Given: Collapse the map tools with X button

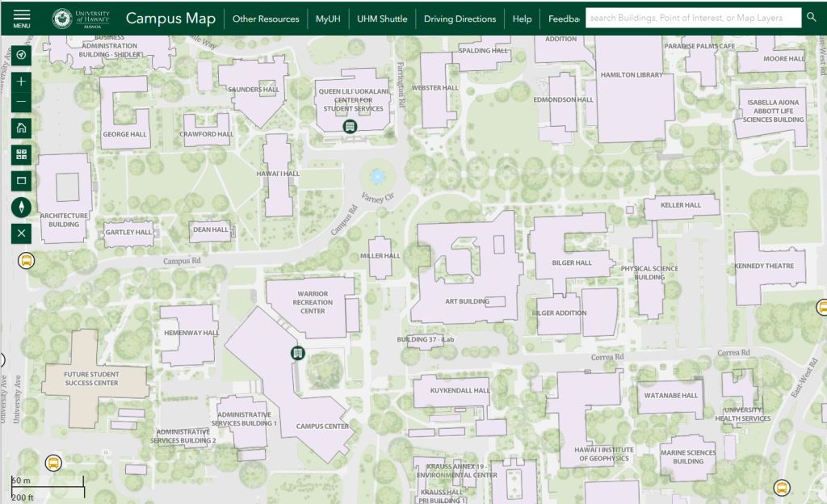Looking at the screenshot, I should [22, 233].
